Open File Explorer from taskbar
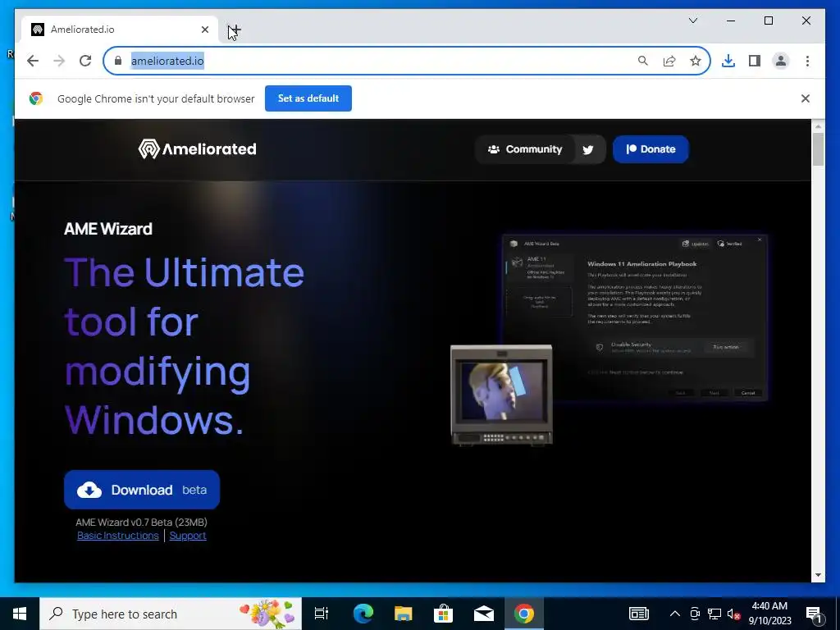Image resolution: width=840 pixels, height=630 pixels. [x=404, y=614]
